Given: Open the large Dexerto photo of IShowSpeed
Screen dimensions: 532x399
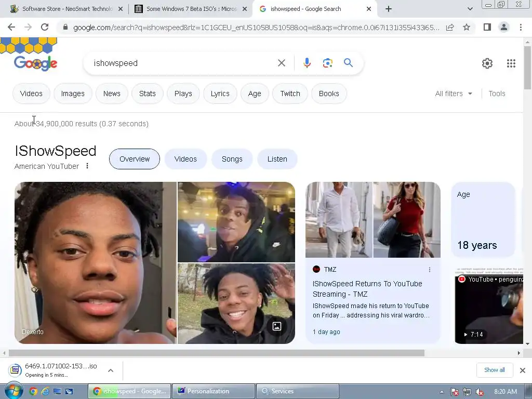Looking at the screenshot, I should pyautogui.click(x=96, y=263).
